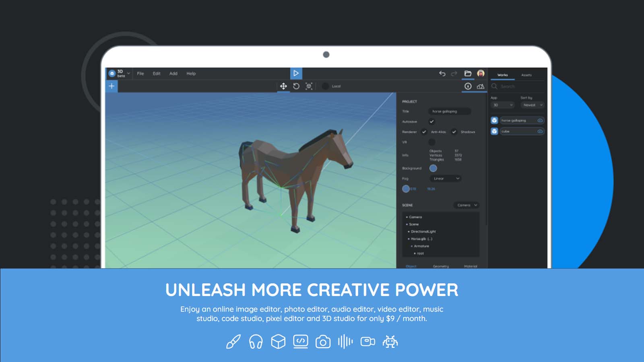Click the plus icon to add an object

coord(111,86)
